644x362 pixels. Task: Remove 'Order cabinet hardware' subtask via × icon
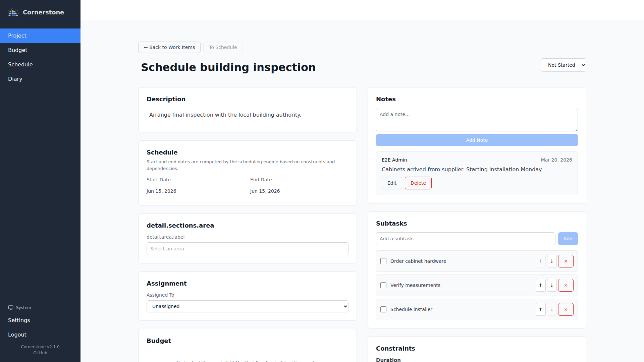click(566, 261)
